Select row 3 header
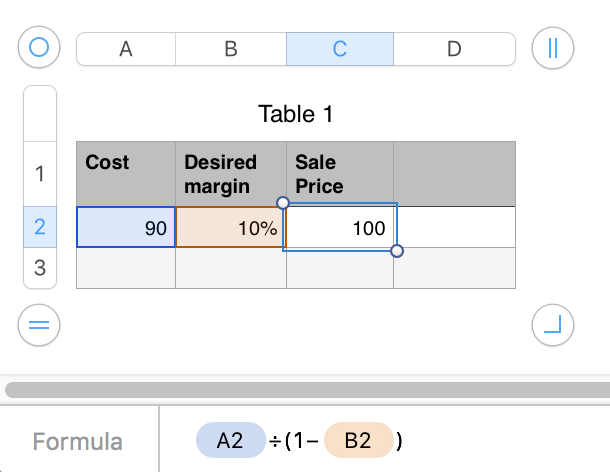This screenshot has width=610, height=472. click(x=40, y=267)
